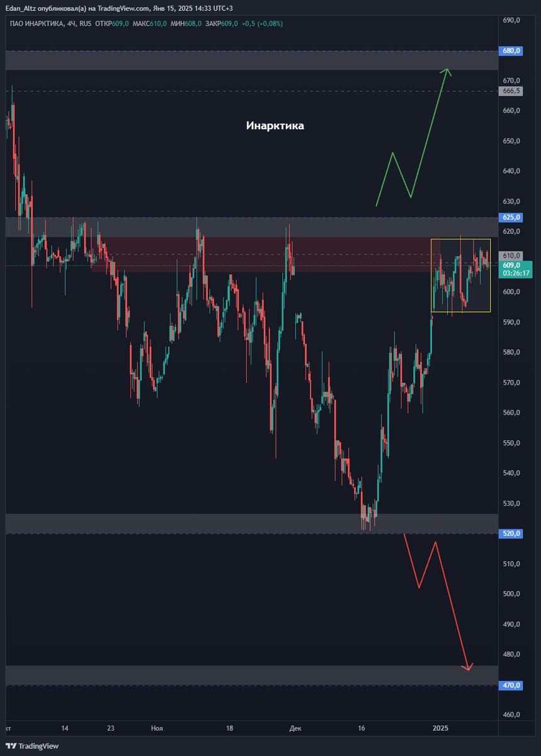Screen dimensions: 541x756
Task: Click the МИН 608,0 low value
Action: click(186, 23)
